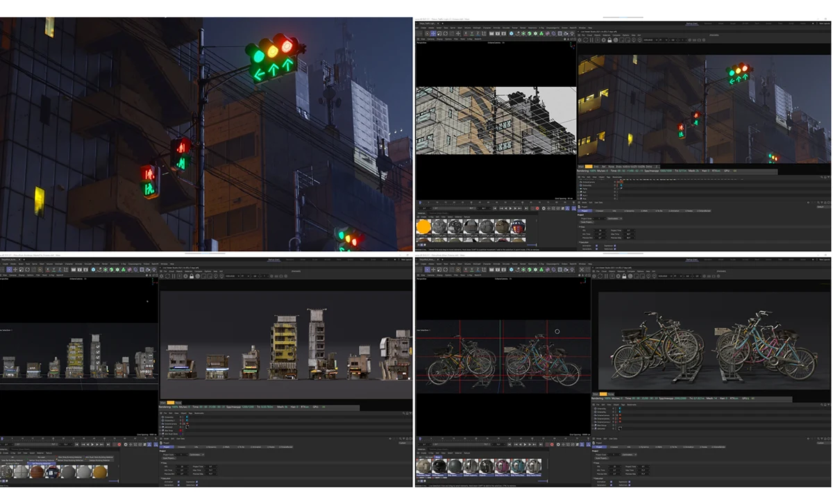Open Centimeters unit dropdown in traffic light scene

click(x=616, y=218)
